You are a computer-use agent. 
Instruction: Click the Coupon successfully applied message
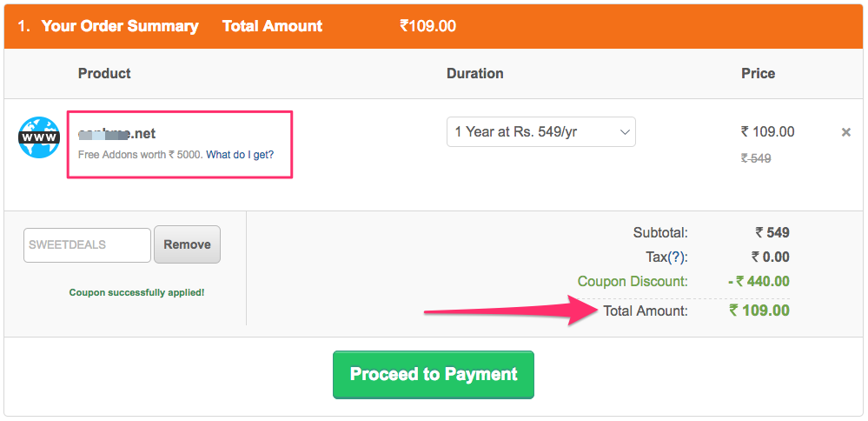(x=136, y=292)
